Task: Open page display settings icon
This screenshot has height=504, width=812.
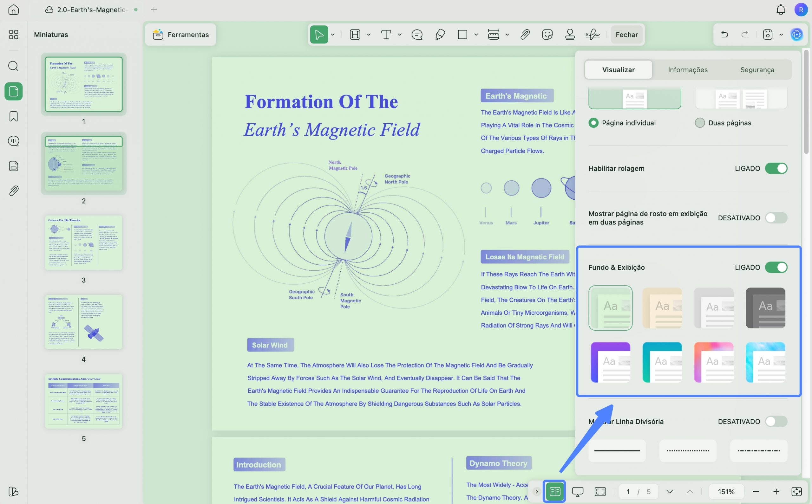Action: tap(554, 491)
